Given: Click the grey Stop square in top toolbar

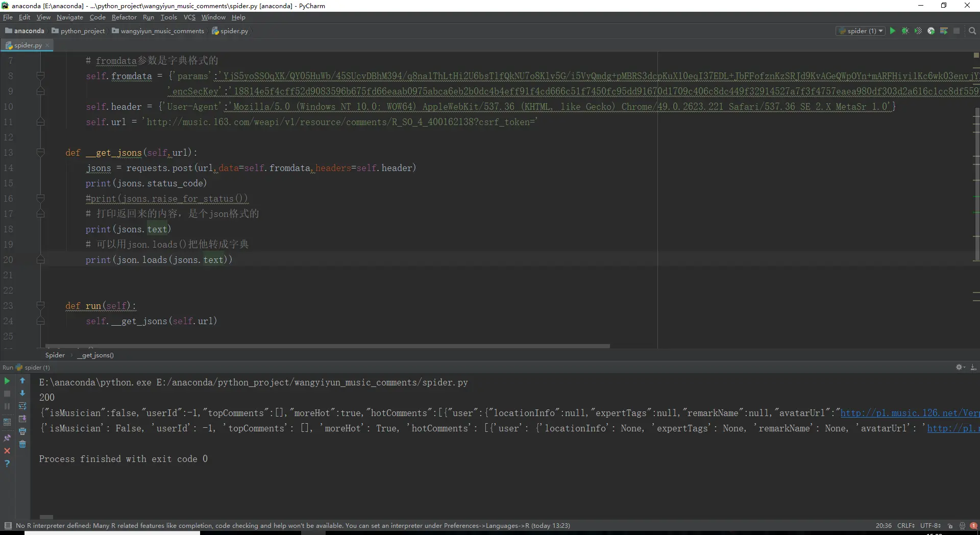Looking at the screenshot, I should pos(957,31).
